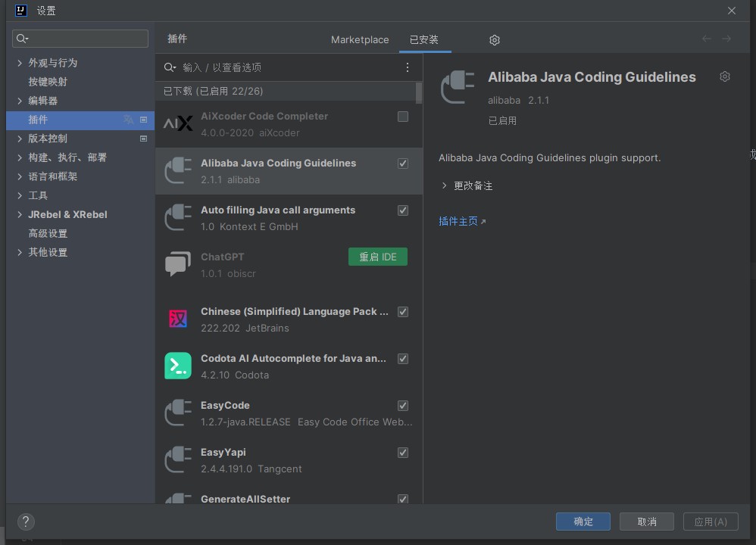
Task: Click the Alibaba Java Coding Guidelines list icon
Action: (178, 170)
